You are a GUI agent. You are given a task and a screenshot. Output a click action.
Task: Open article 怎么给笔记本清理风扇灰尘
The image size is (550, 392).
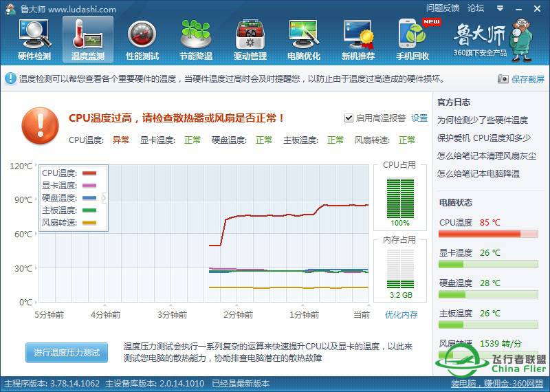pos(487,155)
